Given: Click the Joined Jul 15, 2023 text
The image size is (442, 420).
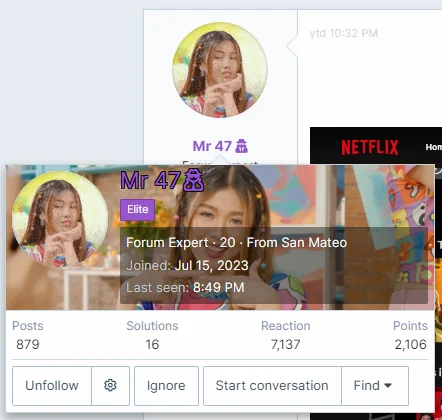Looking at the screenshot, I should tap(187, 266).
